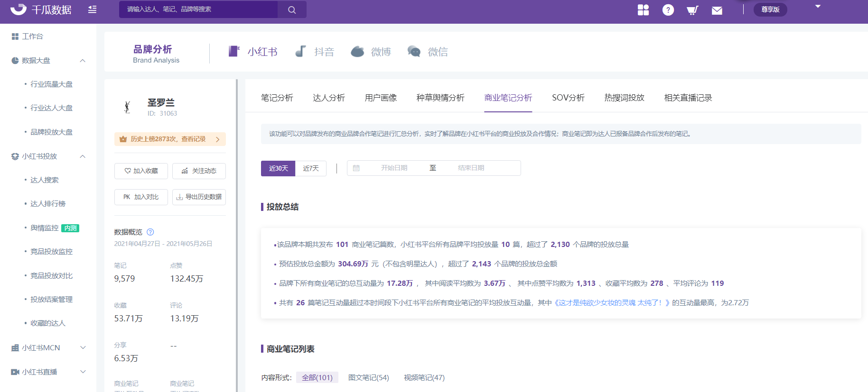Open 行业达人大盘 in sidebar
Viewport: 868px width, 392px height.
coord(51,108)
